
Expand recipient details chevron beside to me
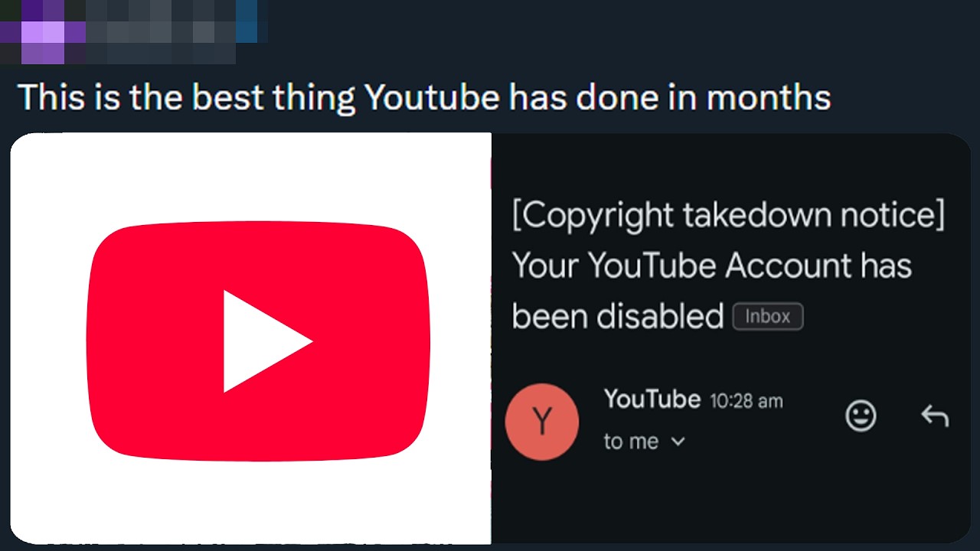pos(678,442)
